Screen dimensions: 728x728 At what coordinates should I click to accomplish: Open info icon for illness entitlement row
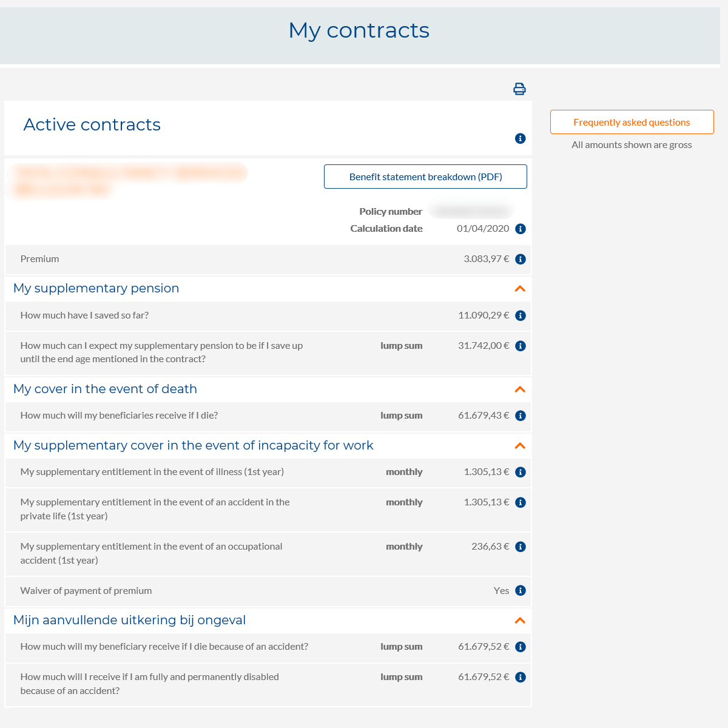coord(520,472)
